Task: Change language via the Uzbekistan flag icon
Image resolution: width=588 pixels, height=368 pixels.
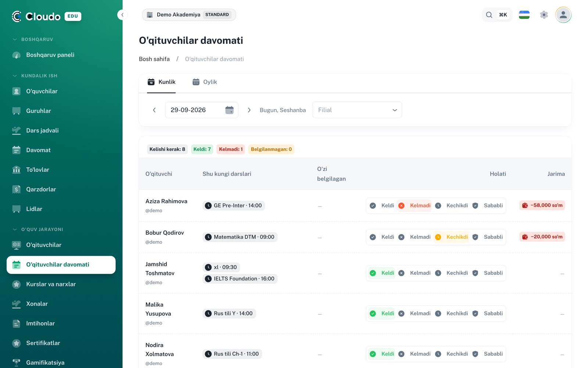Action: pyautogui.click(x=524, y=15)
